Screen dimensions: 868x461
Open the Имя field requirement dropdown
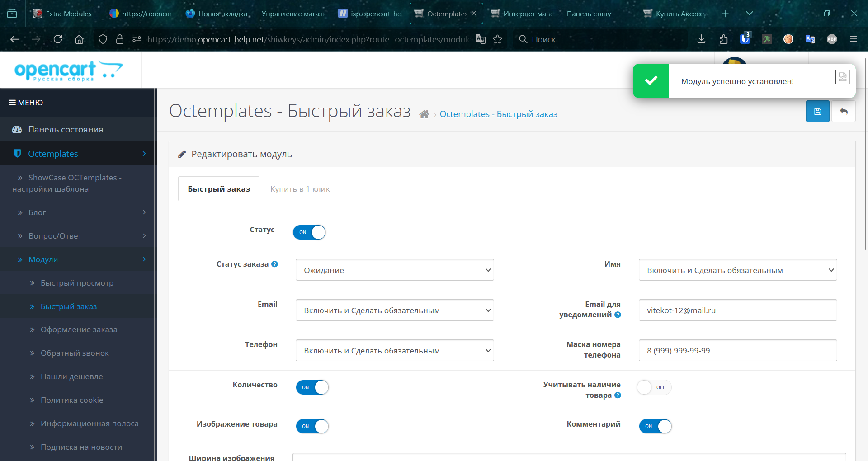click(x=737, y=270)
